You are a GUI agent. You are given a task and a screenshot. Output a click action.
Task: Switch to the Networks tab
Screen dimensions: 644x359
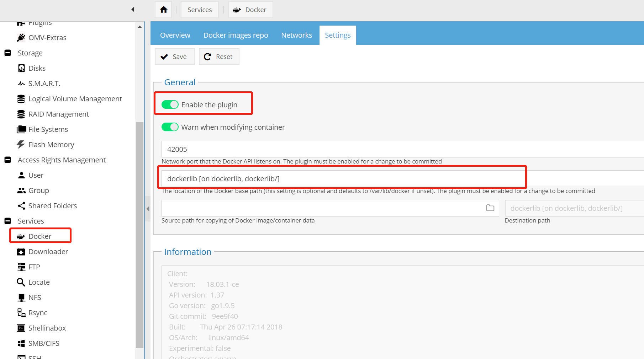click(x=296, y=35)
